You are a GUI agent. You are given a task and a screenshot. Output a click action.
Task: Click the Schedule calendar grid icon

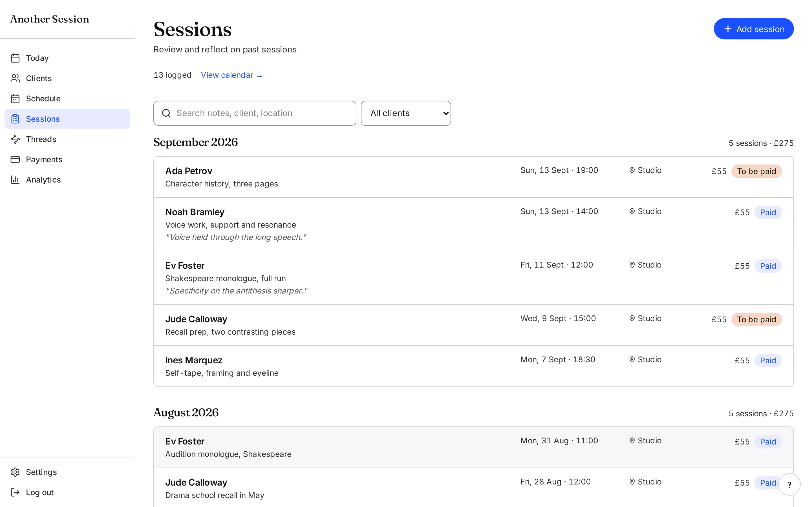pyautogui.click(x=15, y=99)
